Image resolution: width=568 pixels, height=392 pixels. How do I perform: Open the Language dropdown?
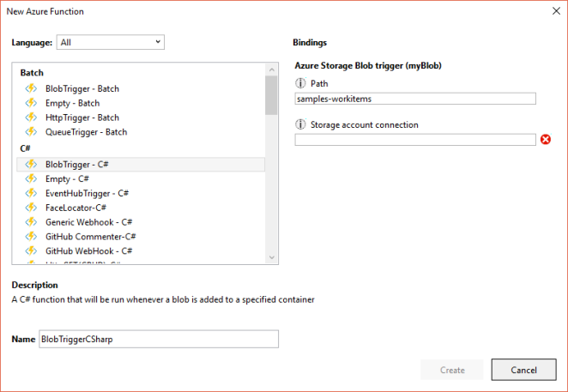pyautogui.click(x=110, y=42)
